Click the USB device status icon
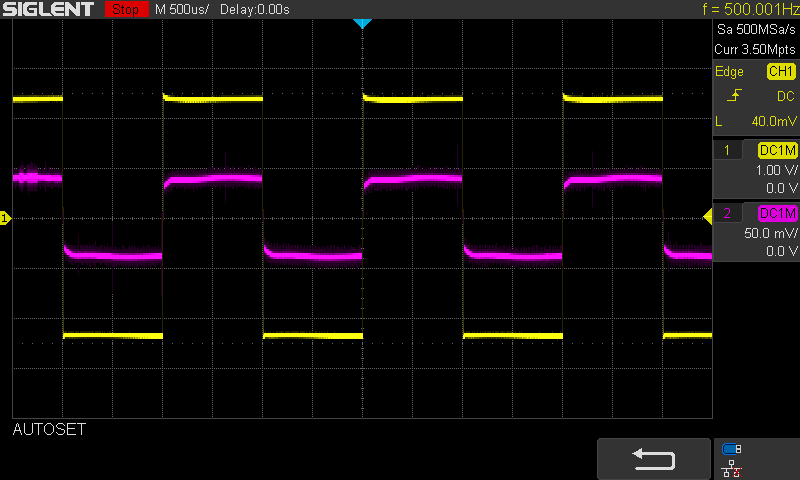 [x=732, y=449]
